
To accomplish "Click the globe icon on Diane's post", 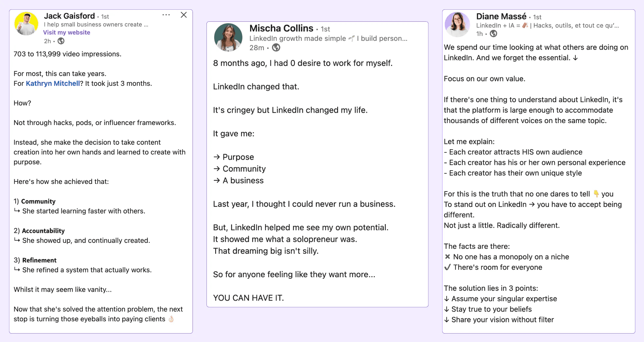I will pos(494,34).
